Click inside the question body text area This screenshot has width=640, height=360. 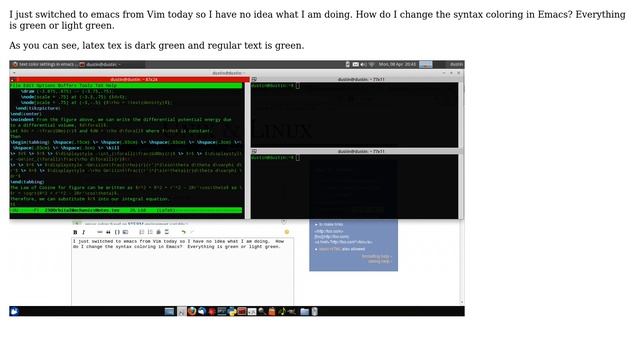182,271
